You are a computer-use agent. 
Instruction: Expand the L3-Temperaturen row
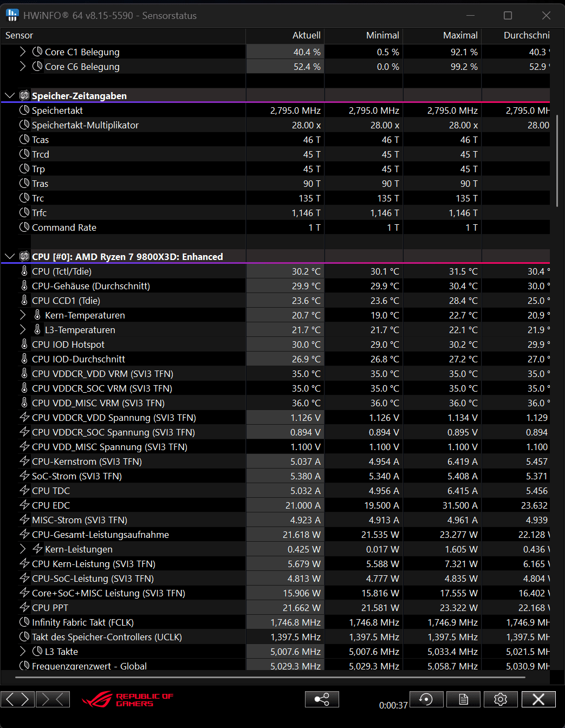coord(22,330)
